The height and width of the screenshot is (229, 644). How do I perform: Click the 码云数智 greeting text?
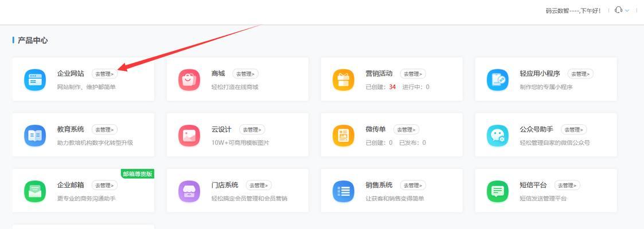573,11
